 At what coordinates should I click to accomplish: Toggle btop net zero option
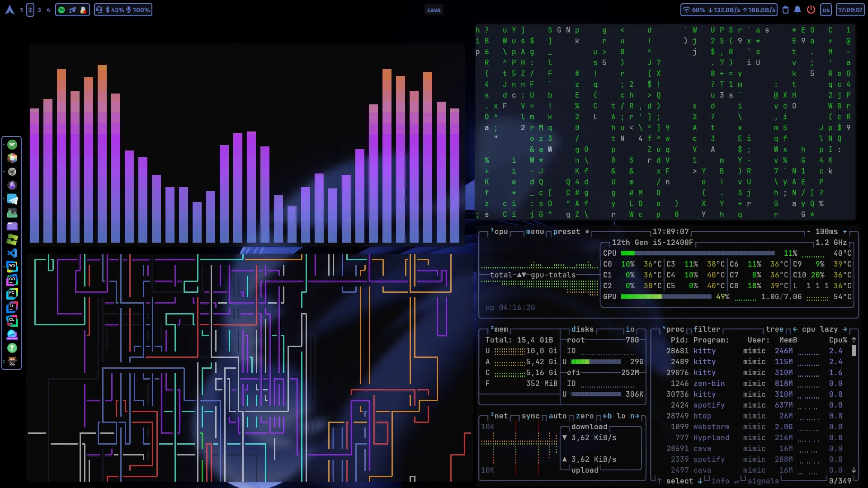(585, 416)
